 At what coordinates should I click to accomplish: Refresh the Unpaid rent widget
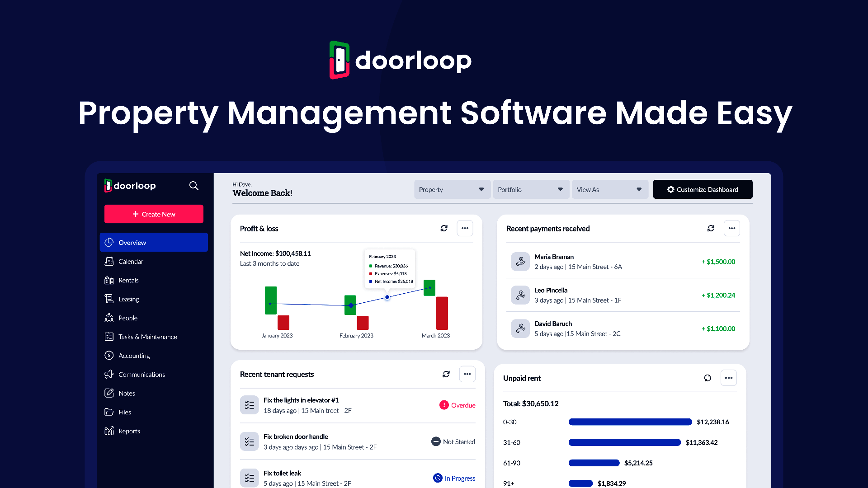[708, 378]
